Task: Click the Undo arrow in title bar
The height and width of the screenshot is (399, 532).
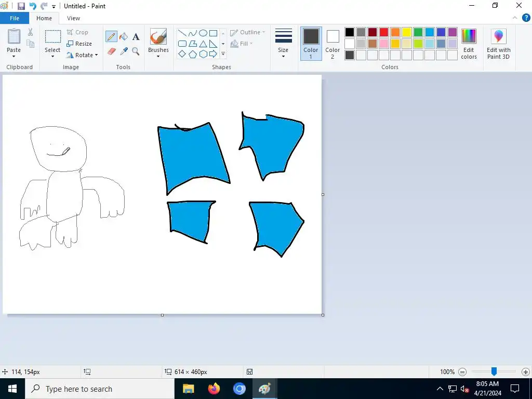Action: point(33,6)
